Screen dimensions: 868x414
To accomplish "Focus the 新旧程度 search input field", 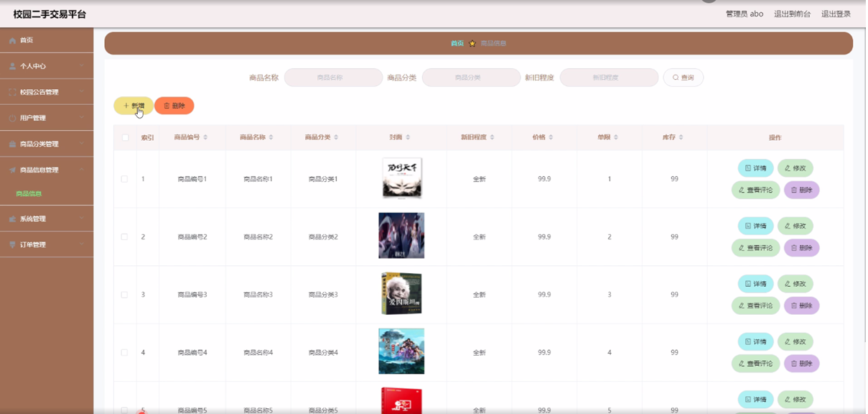I will point(609,78).
